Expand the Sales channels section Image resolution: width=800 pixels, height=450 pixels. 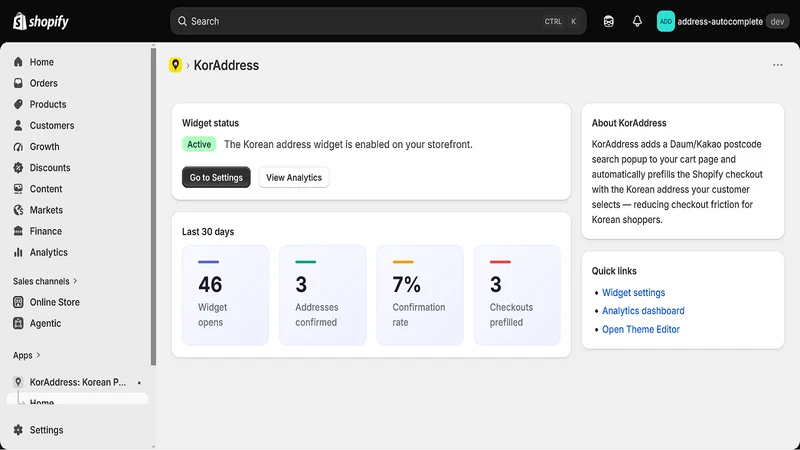tap(45, 281)
